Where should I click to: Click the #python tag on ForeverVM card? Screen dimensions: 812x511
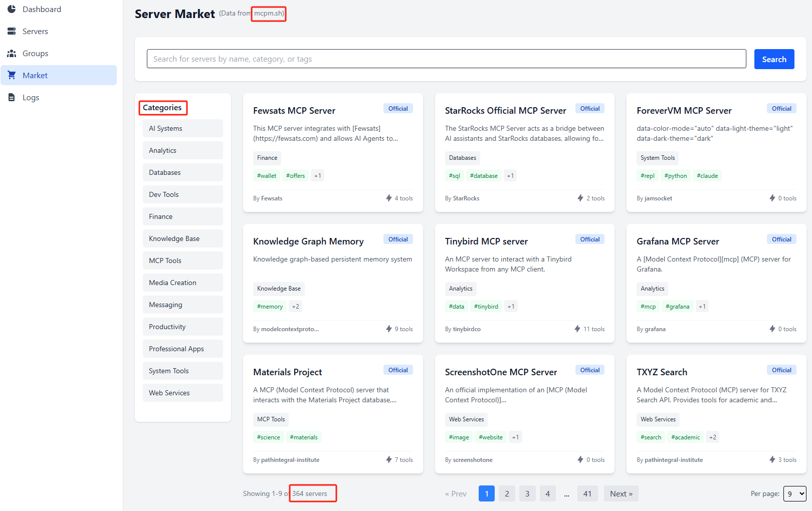pyautogui.click(x=676, y=176)
